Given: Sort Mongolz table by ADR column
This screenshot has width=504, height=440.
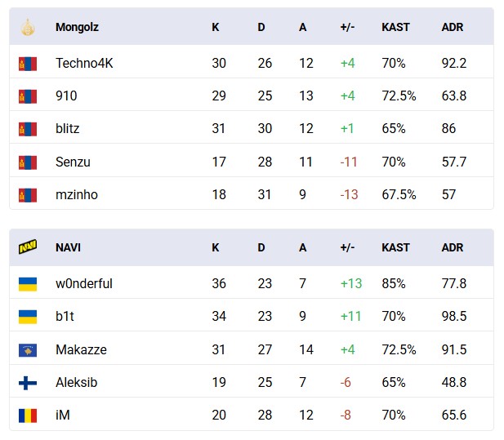Looking at the screenshot, I should tap(452, 27).
